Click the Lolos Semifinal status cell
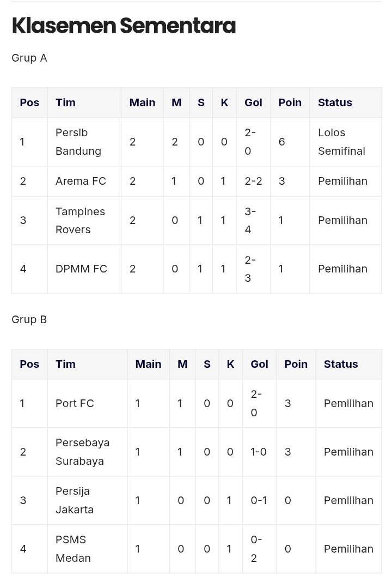The width and height of the screenshot is (392, 582). (346, 142)
